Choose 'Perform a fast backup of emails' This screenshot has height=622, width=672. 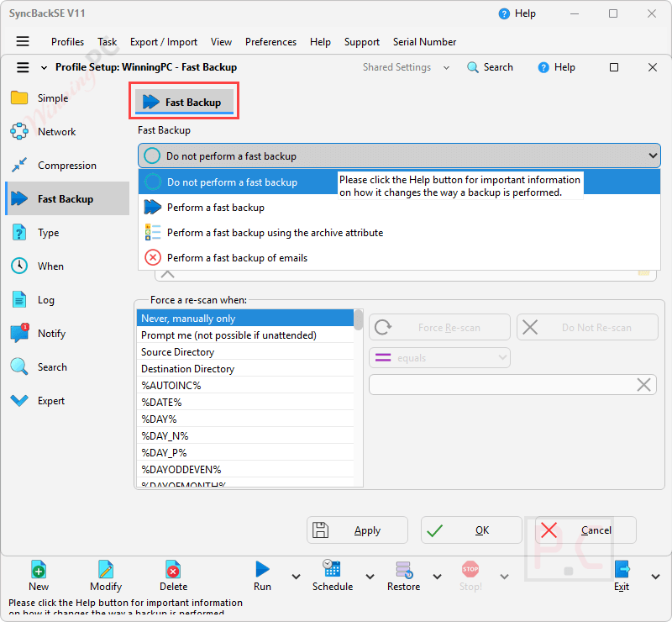click(398, 258)
